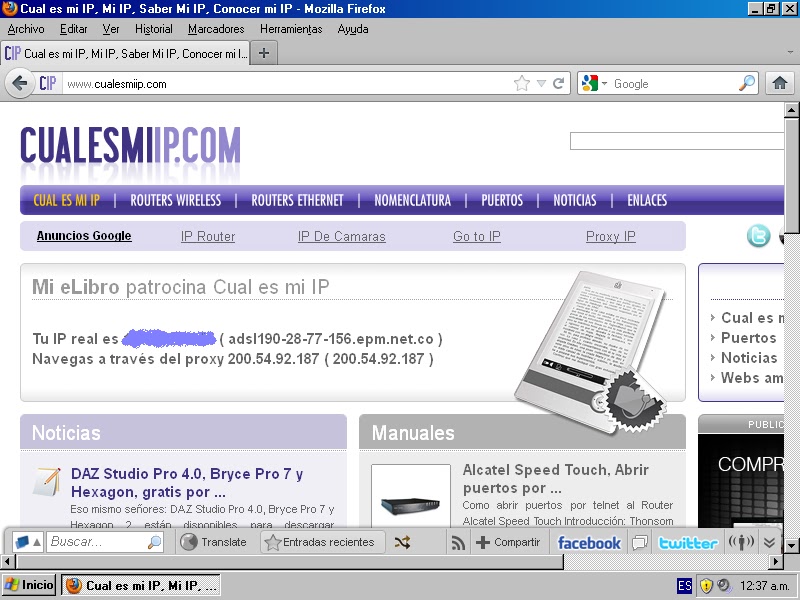
Task: Follow the IP De Camaras ad link
Action: [x=341, y=236]
